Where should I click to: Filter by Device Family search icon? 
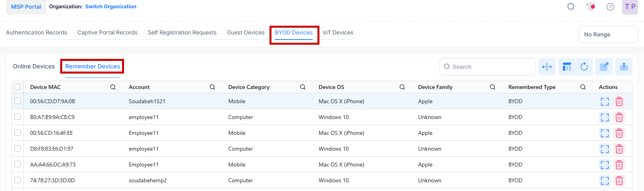tap(493, 87)
